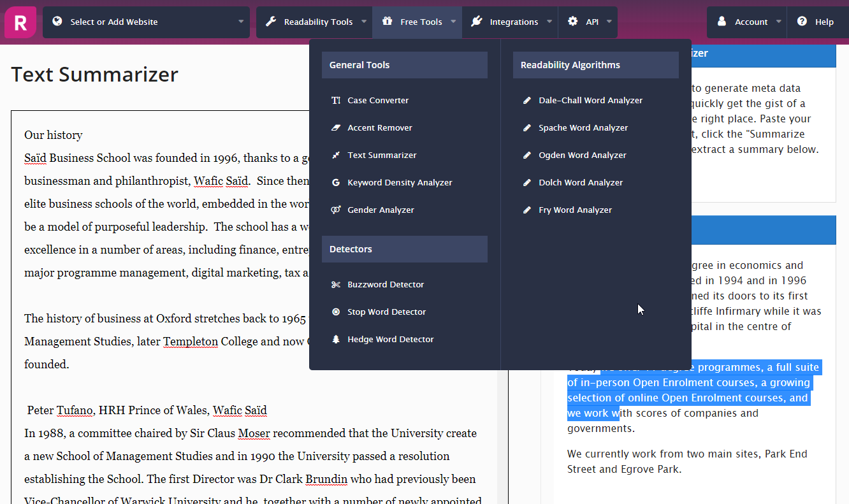Click the 'Readability Algorithms' section header
The image size is (849, 504).
tap(596, 65)
